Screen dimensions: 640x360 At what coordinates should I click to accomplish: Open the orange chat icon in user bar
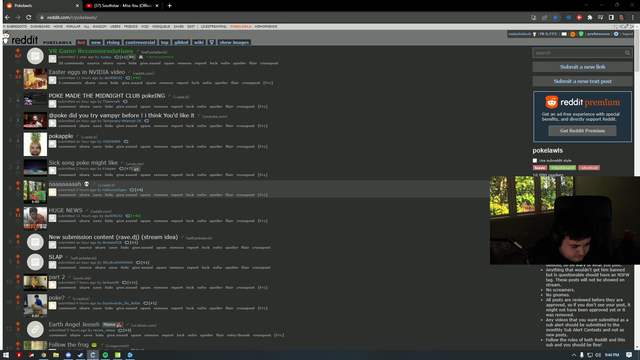[573, 34]
